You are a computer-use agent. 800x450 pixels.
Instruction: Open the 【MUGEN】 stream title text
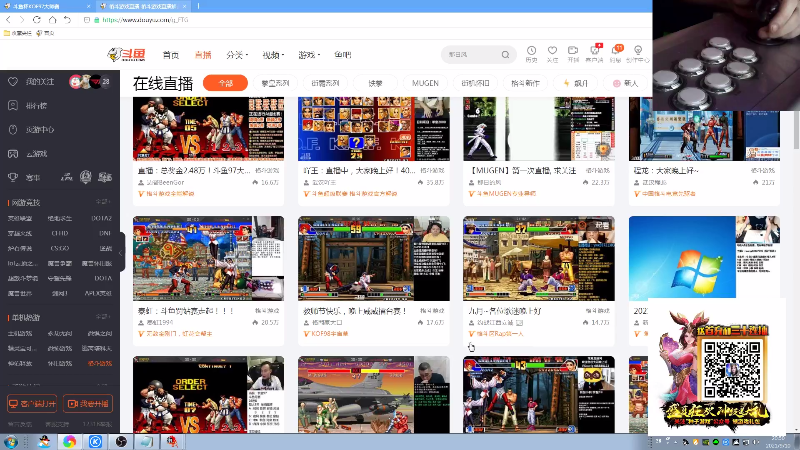tap(522, 170)
